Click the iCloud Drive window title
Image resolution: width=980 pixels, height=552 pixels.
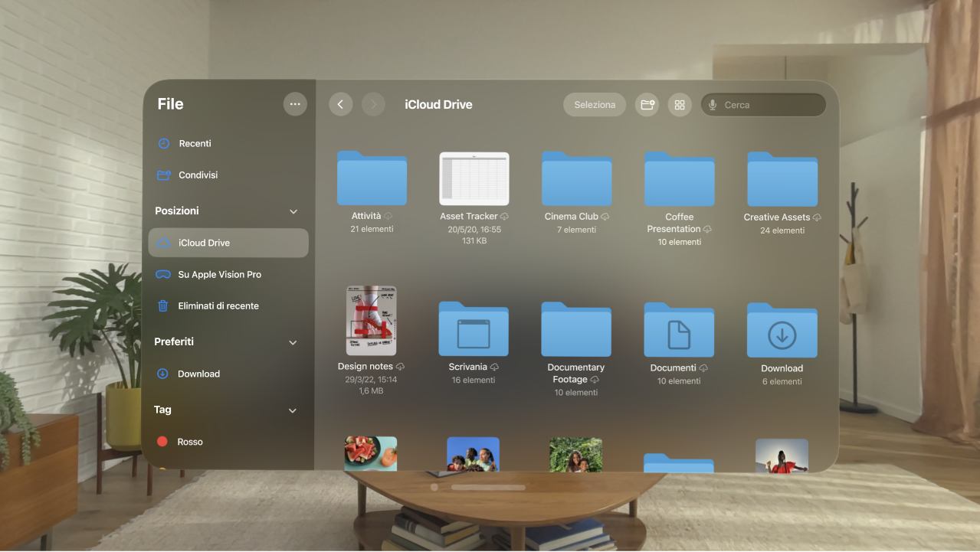pyautogui.click(x=438, y=105)
